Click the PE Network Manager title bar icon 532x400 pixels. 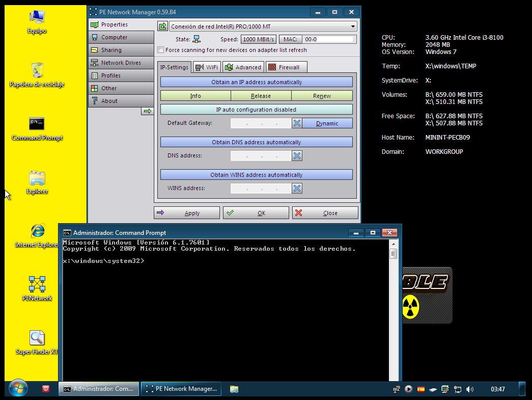(x=93, y=12)
